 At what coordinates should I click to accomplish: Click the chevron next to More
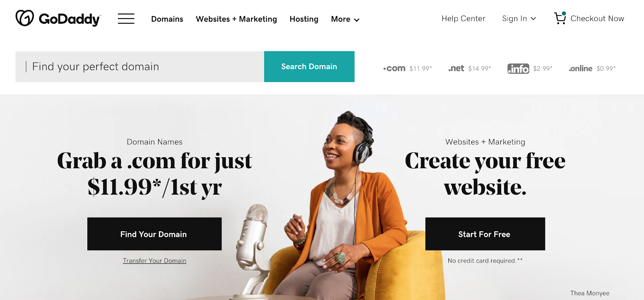(357, 20)
